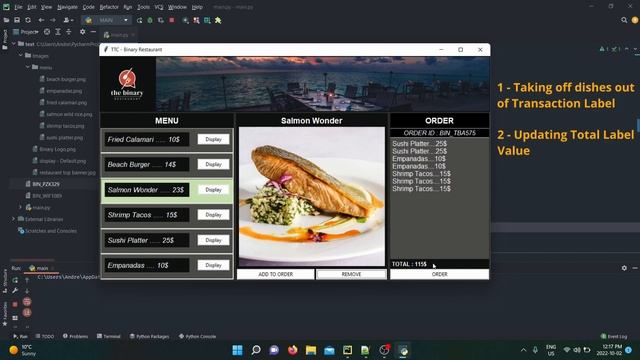This screenshot has height=360, width=640.
Task: Click the Back navigation arrow
Action: pos(41,20)
